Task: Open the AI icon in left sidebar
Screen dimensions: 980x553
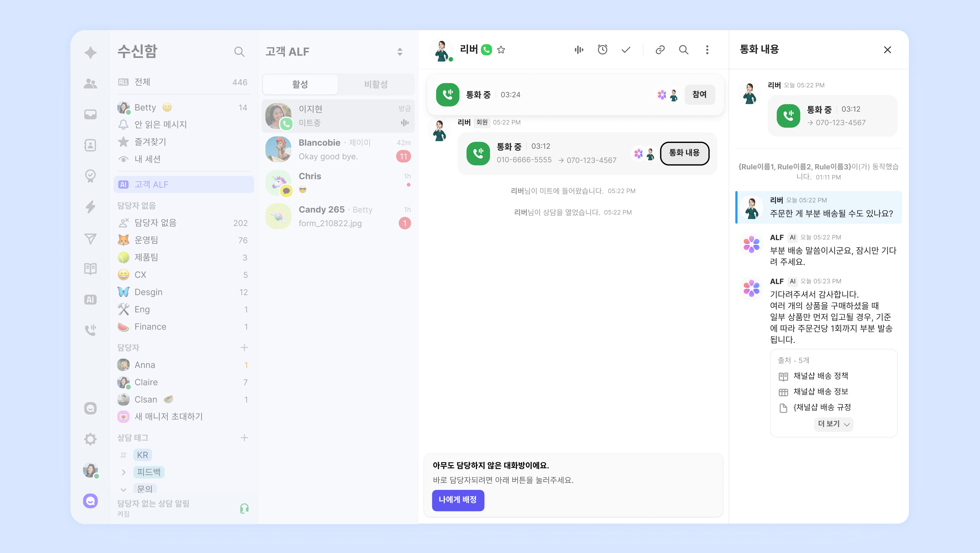Action: 90,299
